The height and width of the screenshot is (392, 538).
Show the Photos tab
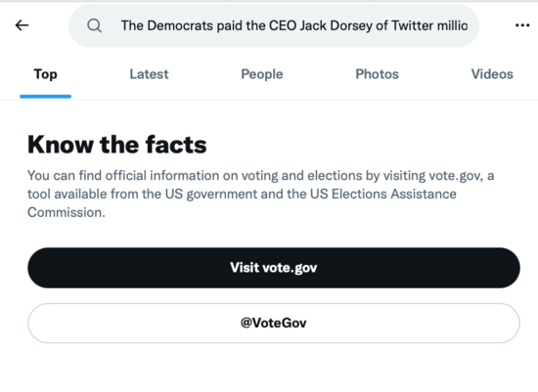(377, 74)
